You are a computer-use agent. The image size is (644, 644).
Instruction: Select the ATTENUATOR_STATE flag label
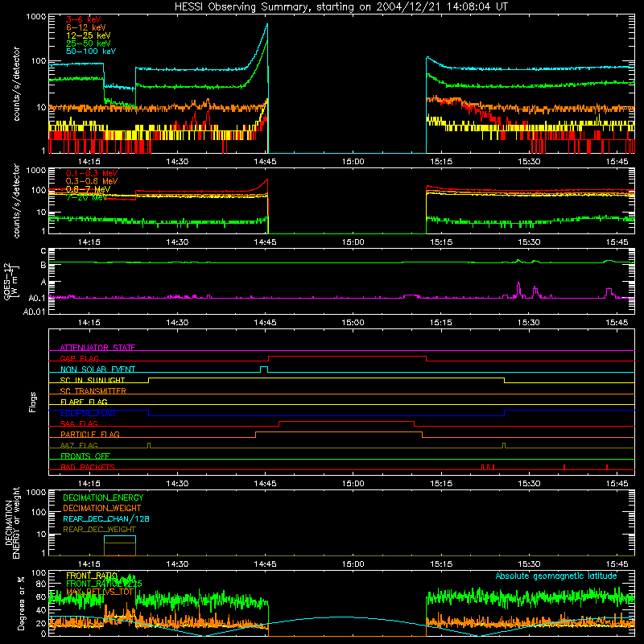(97, 348)
